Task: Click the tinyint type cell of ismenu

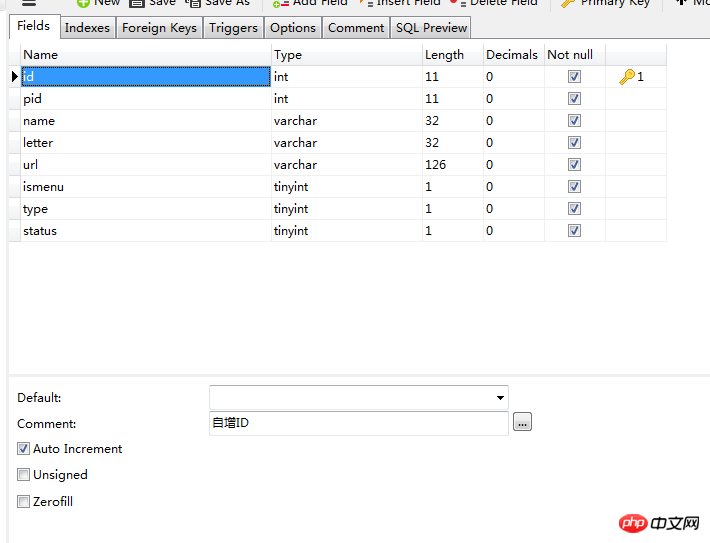Action: click(x=347, y=187)
